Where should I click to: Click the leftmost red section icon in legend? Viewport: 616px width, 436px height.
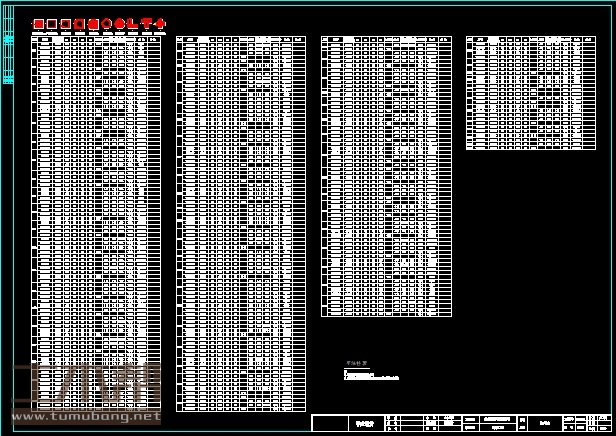coord(39,24)
